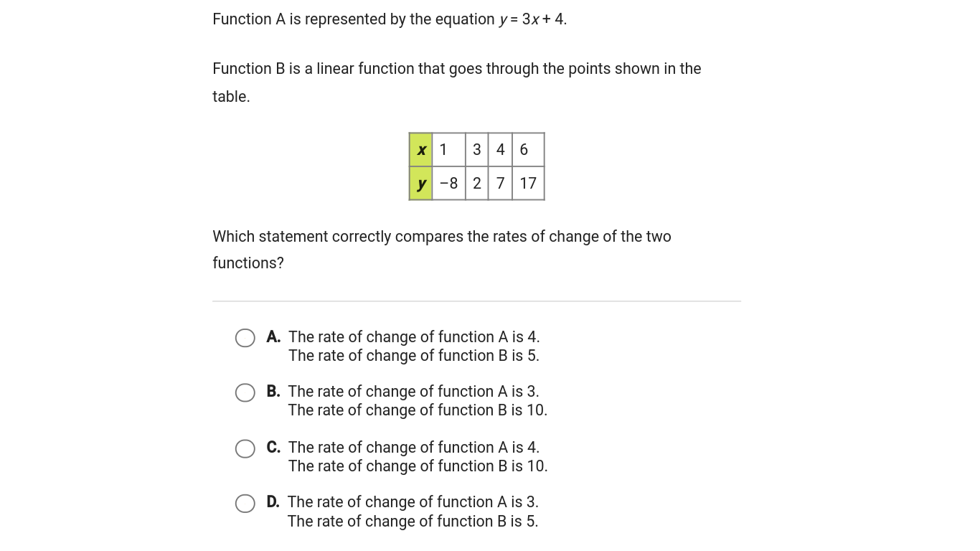Select the radio button for option A

pos(245,338)
